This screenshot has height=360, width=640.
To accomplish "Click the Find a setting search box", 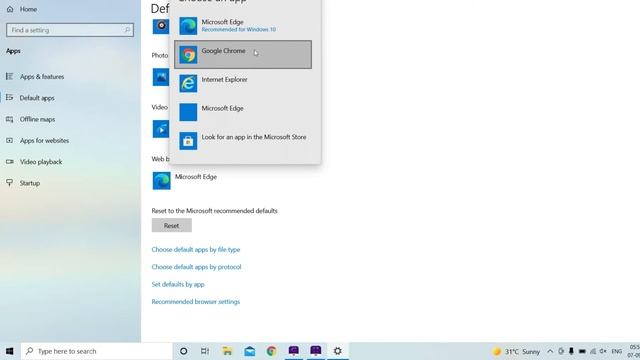I will point(70,30).
